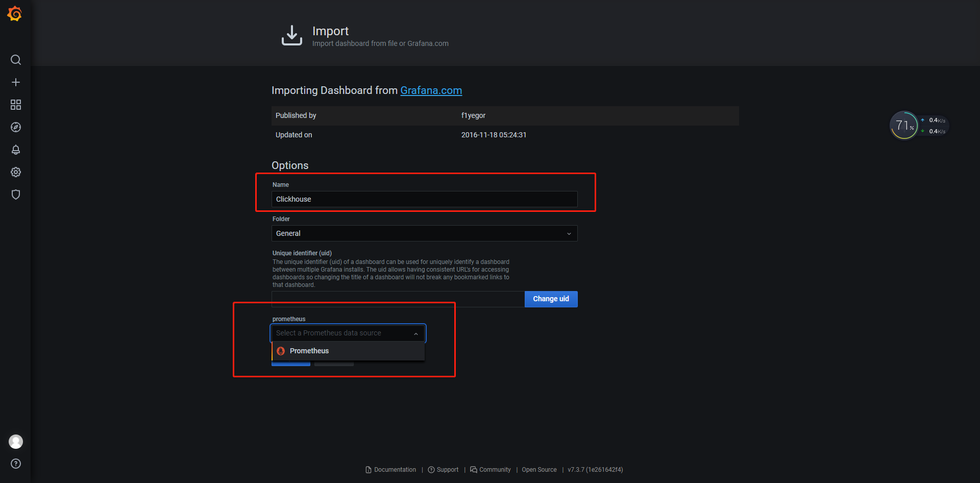
Task: Open the user profile avatar
Action: click(16, 442)
